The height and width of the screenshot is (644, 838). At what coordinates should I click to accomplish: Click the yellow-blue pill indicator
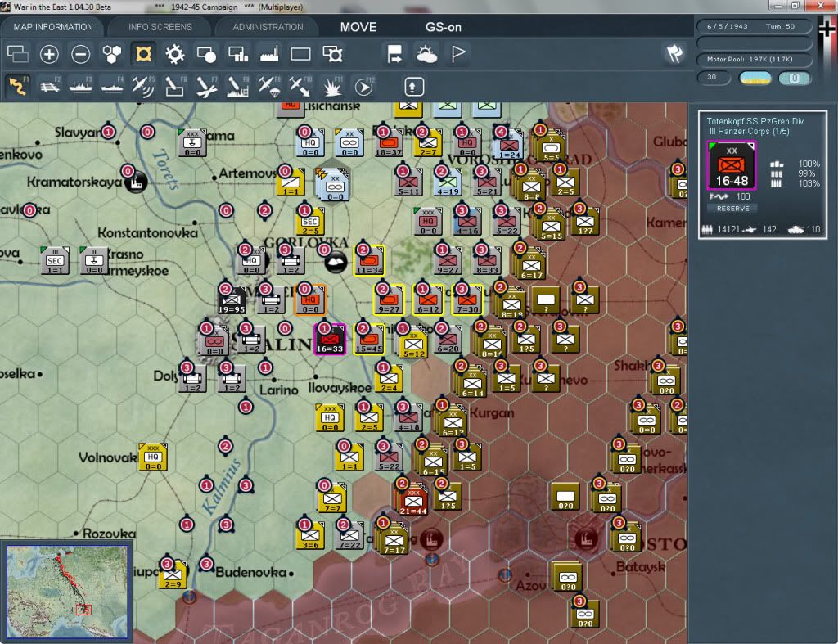point(755,78)
